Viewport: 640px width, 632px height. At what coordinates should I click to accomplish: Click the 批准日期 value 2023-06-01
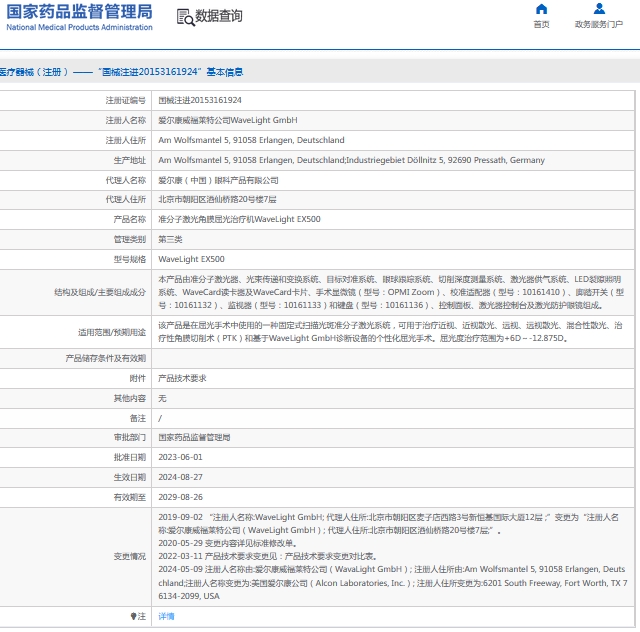click(180, 457)
